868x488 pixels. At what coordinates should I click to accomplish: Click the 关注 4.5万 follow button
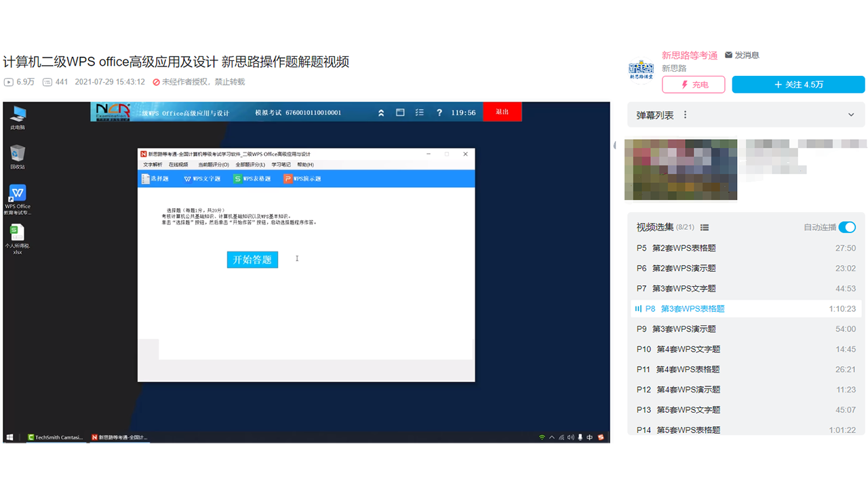coord(798,84)
